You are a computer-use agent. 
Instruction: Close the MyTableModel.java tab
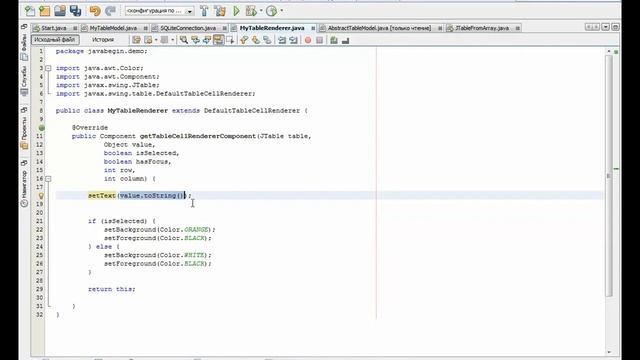pos(145,28)
